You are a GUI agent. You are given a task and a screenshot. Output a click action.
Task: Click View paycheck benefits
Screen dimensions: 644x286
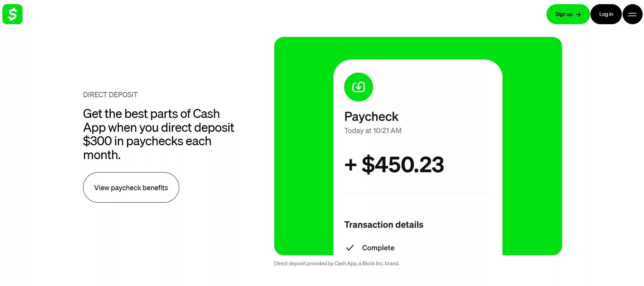131,187
